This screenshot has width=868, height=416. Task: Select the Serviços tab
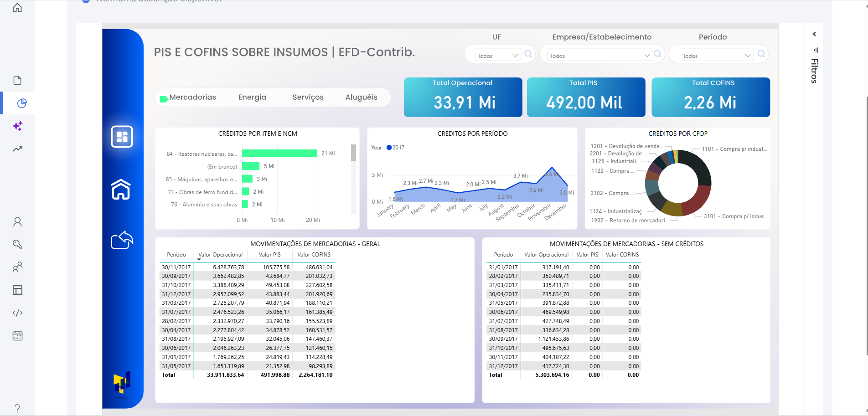pos(308,97)
